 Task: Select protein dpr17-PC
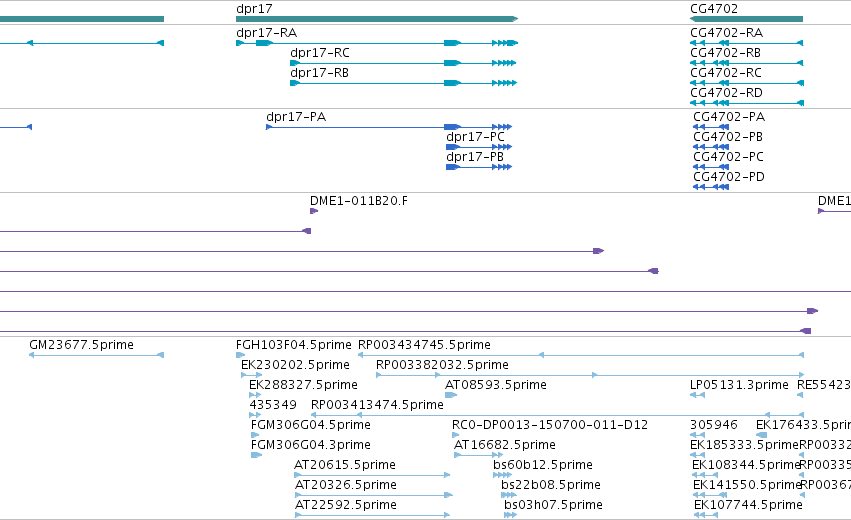tap(475, 137)
